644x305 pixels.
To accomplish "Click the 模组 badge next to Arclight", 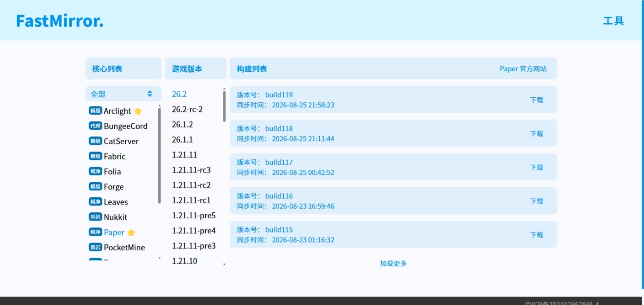I will (95, 110).
